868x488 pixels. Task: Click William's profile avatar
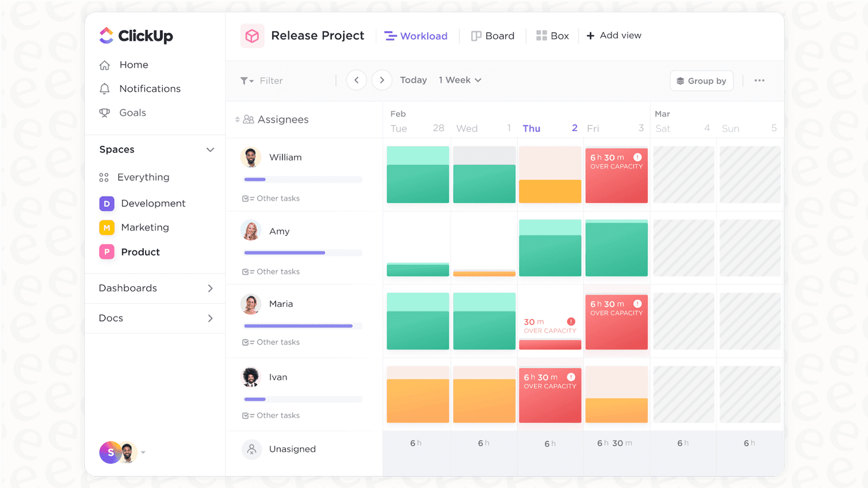click(251, 157)
